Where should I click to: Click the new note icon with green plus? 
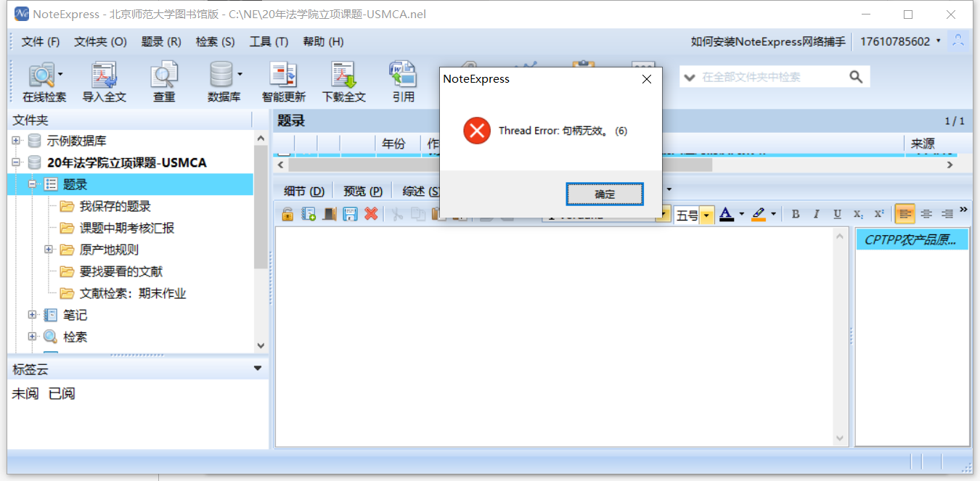coord(309,214)
